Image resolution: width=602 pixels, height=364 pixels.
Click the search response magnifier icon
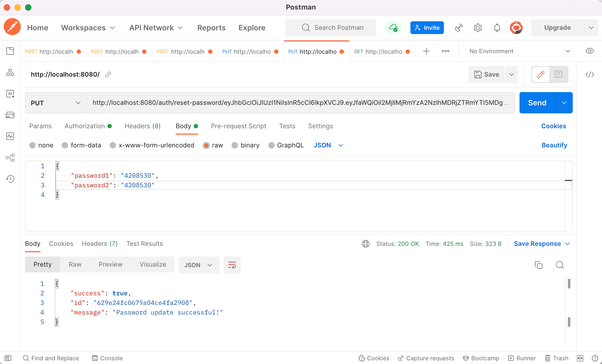(x=560, y=265)
